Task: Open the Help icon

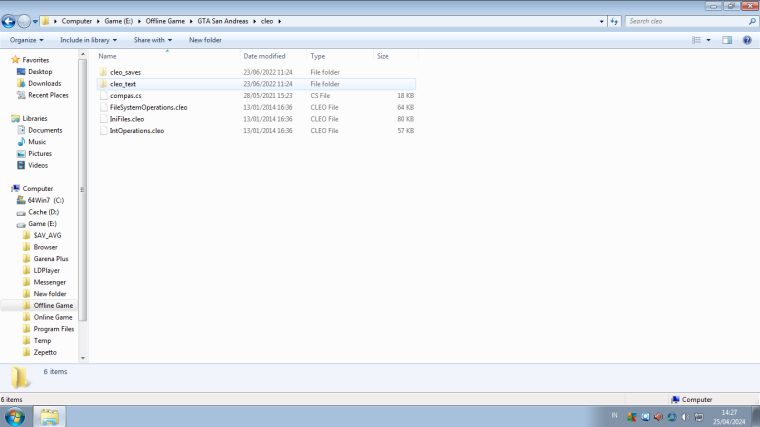Action: pos(747,40)
